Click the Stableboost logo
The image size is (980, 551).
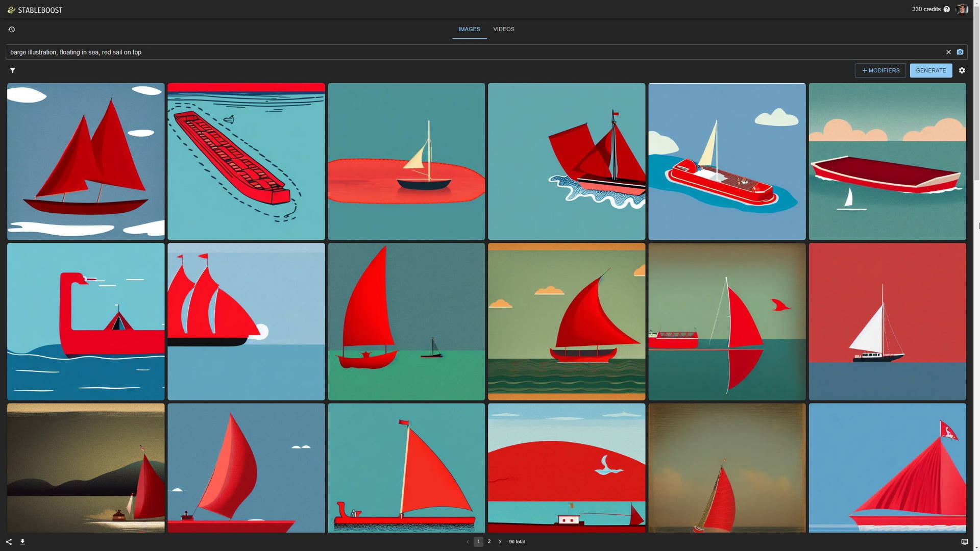point(35,10)
